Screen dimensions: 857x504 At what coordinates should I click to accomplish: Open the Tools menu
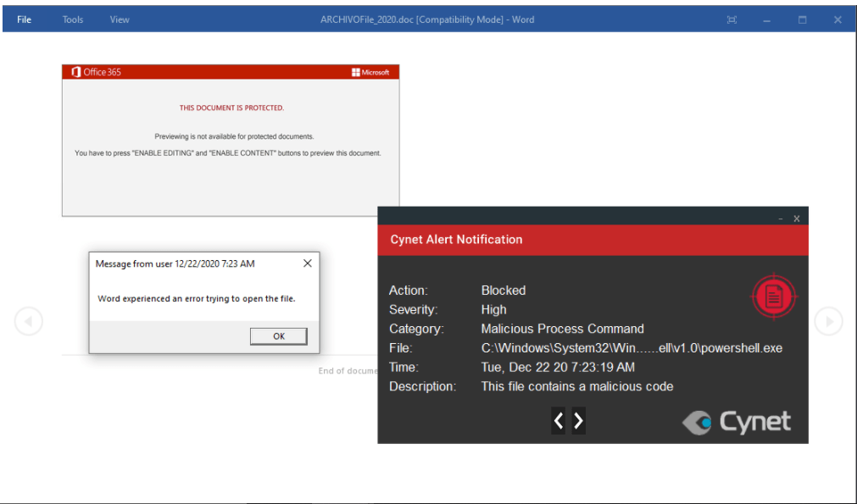(x=73, y=19)
